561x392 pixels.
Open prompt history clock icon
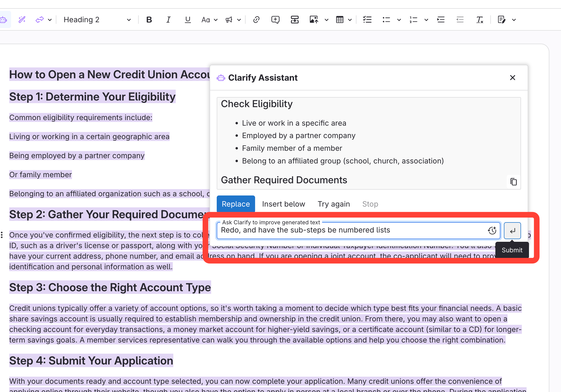492,230
